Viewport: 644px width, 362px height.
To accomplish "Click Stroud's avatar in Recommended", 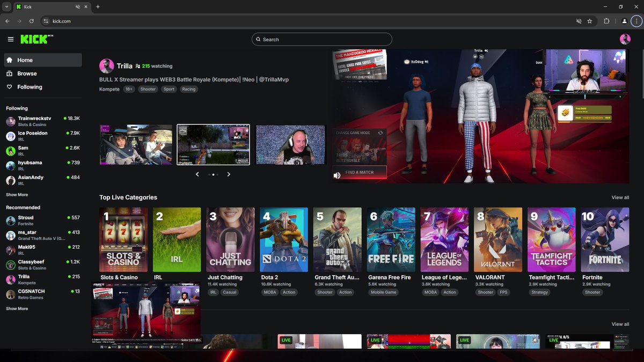I will [11, 221].
